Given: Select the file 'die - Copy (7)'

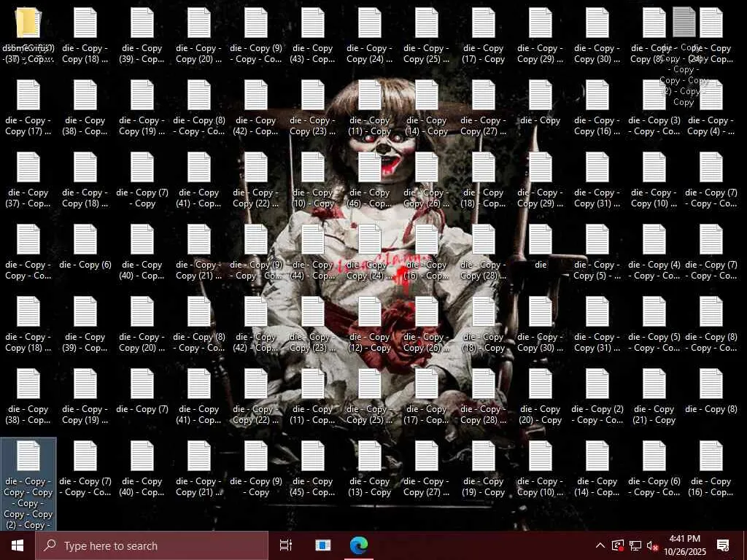Looking at the screenshot, I should (142, 392).
